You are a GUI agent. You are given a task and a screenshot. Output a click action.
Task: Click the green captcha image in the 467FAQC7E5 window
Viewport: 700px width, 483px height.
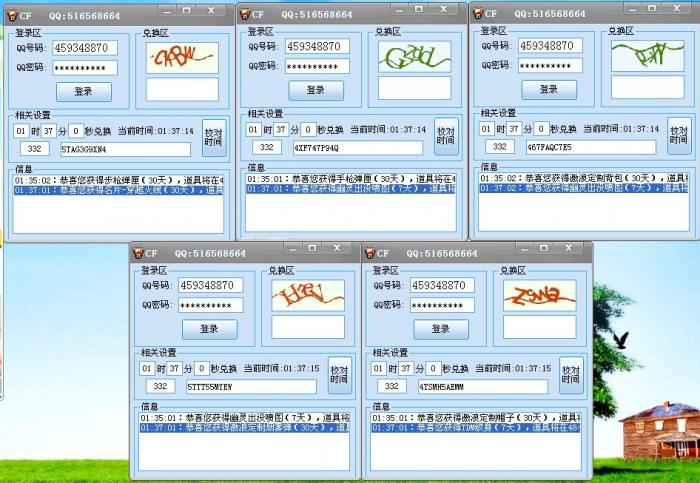pyautogui.click(x=647, y=56)
